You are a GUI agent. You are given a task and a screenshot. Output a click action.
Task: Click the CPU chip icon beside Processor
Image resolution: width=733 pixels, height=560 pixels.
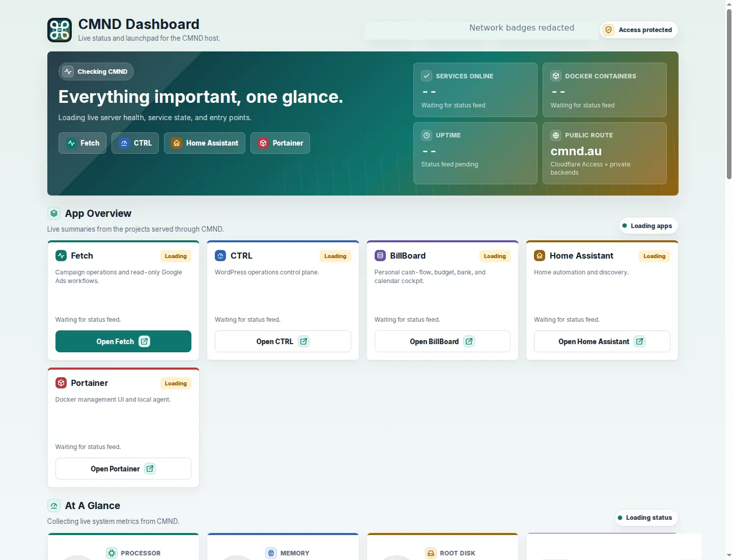pyautogui.click(x=111, y=553)
